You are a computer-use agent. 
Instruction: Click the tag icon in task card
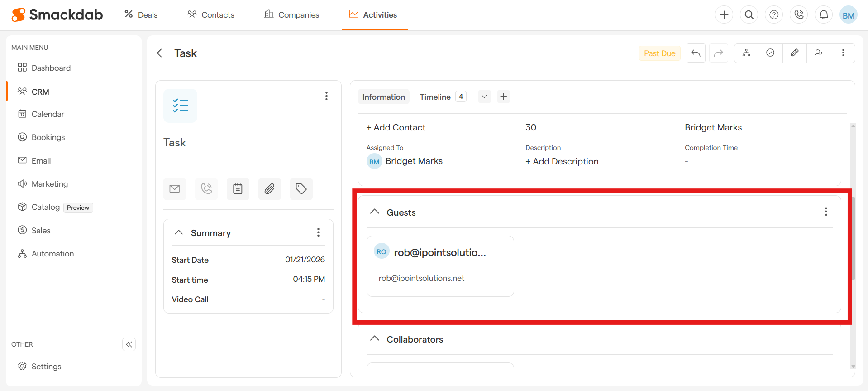pyautogui.click(x=301, y=189)
